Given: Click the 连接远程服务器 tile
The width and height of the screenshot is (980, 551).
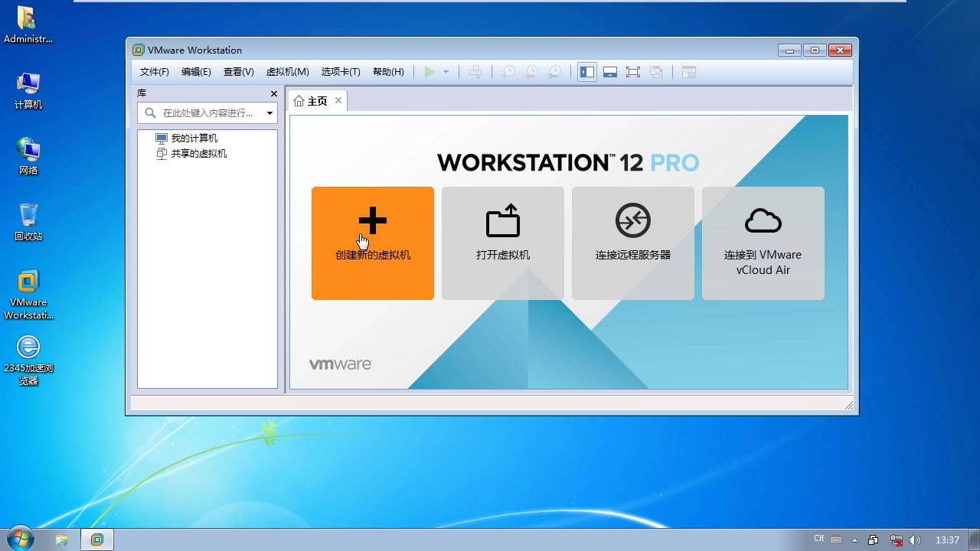Looking at the screenshot, I should point(633,243).
